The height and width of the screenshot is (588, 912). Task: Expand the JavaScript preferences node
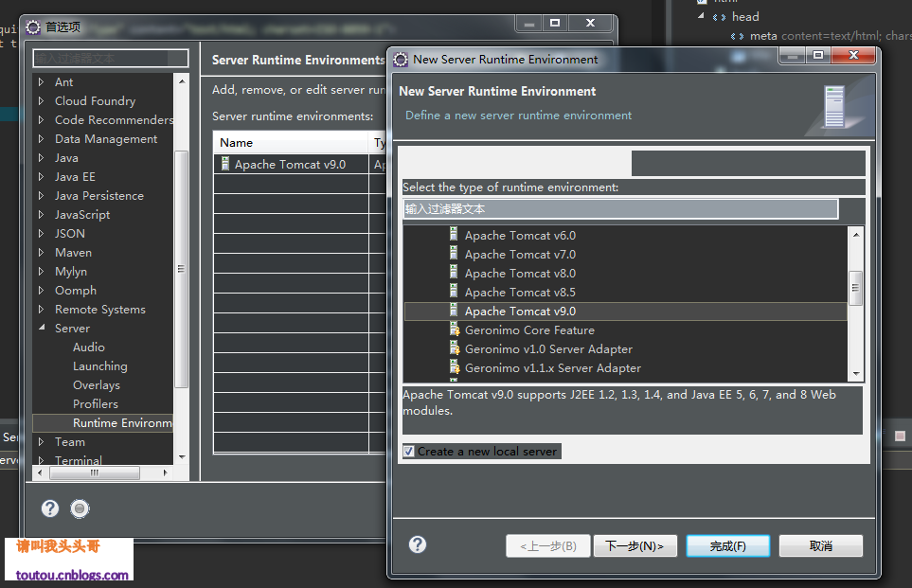click(x=42, y=215)
